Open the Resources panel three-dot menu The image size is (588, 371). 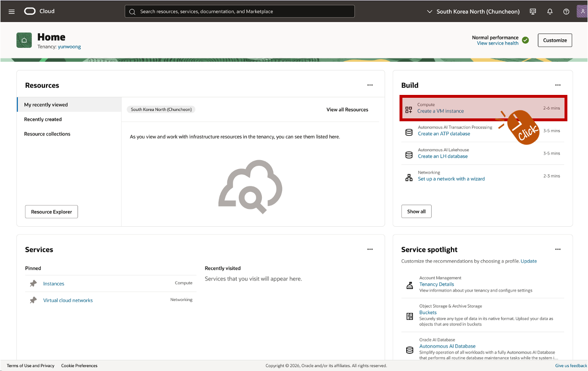[x=370, y=85]
